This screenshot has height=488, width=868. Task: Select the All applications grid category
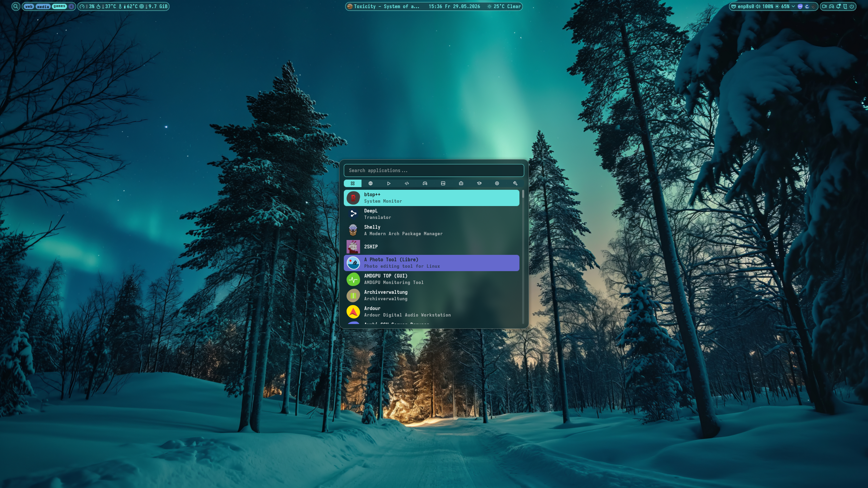(353, 183)
